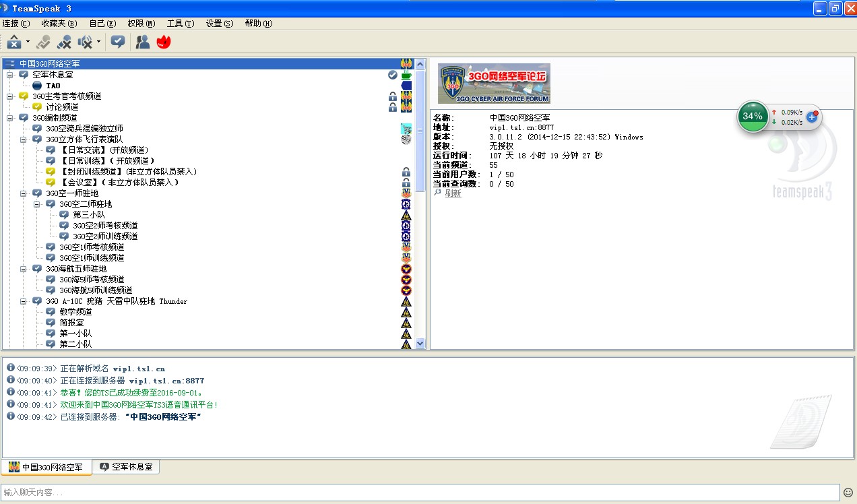
Task: Open the dropdown arrow beside the speaker icon
Action: [x=99, y=42]
